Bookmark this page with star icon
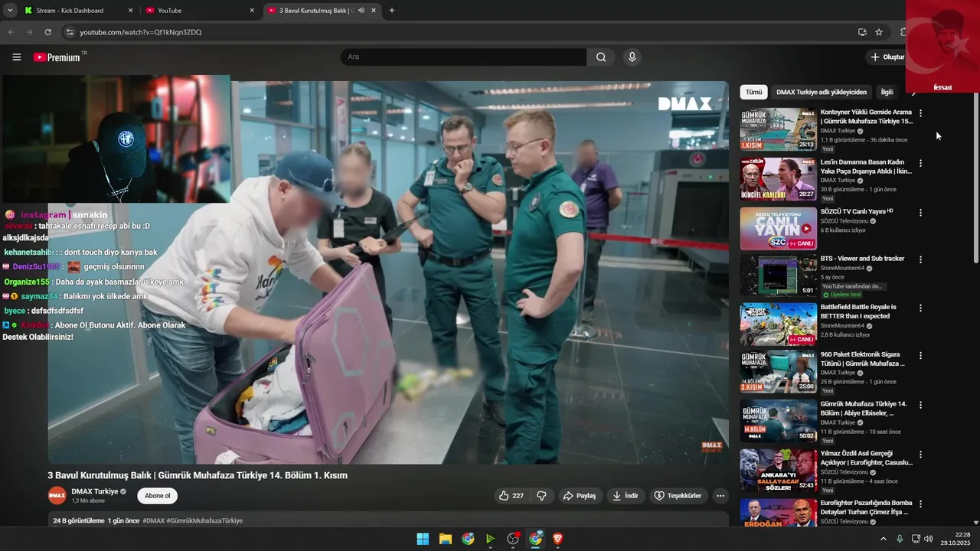This screenshot has height=551, width=980. pos(879,32)
